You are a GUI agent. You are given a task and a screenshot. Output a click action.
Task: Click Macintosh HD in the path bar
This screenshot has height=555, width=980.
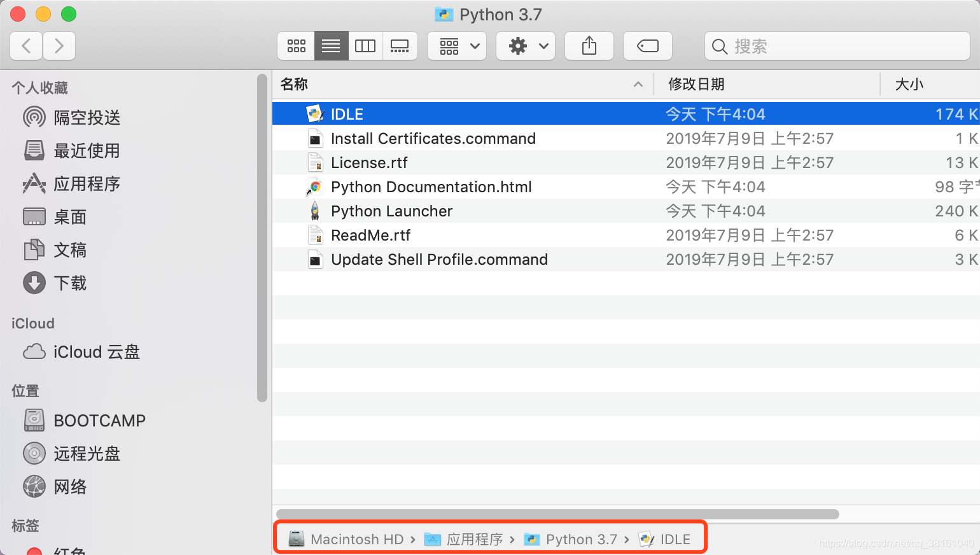(x=357, y=539)
